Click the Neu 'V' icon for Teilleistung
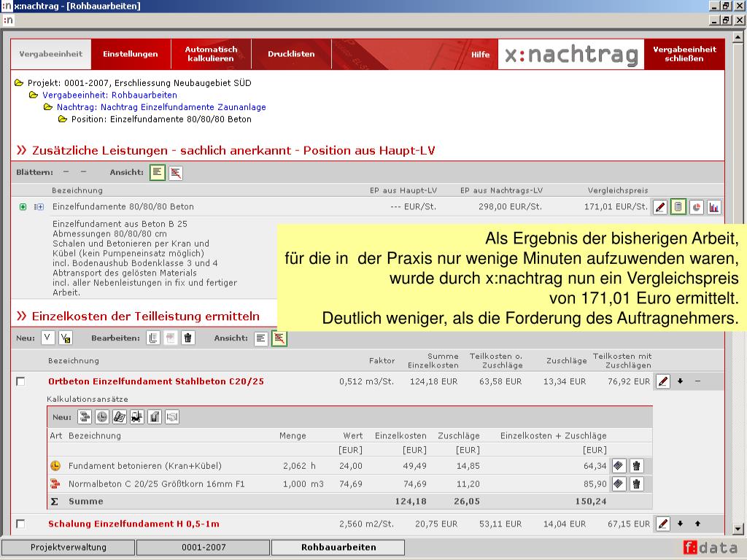This screenshot has height=560, width=747. (x=47, y=338)
